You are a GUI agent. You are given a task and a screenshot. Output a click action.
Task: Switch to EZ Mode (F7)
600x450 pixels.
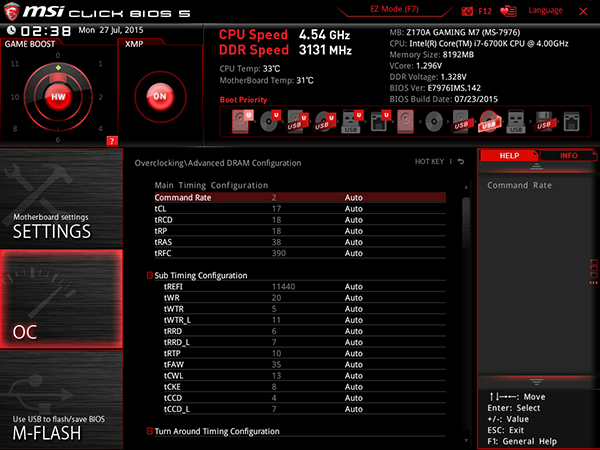tap(394, 9)
